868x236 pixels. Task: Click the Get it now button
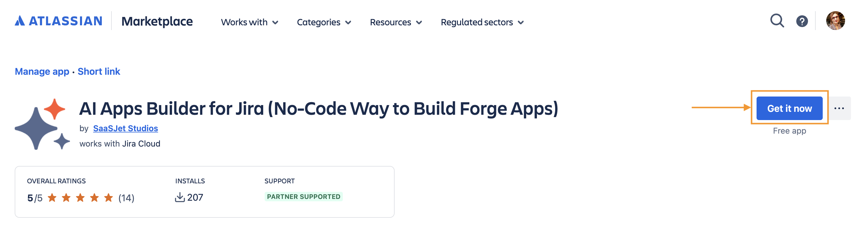coord(789,108)
